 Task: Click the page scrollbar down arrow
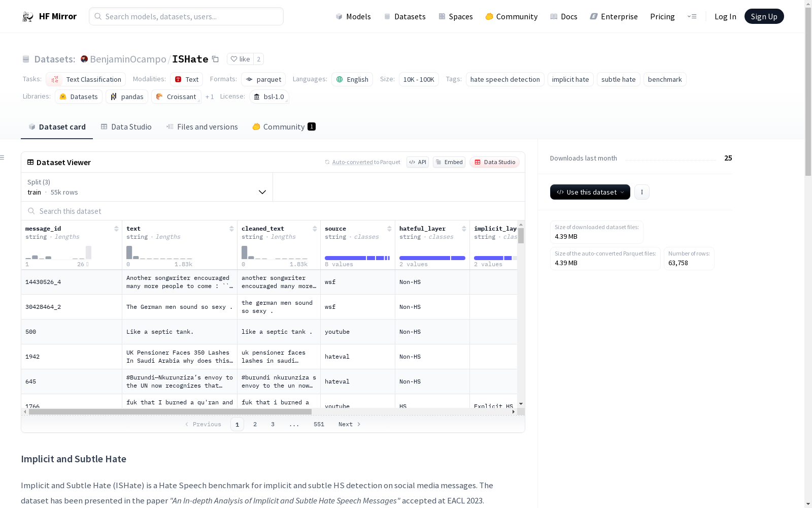(x=808, y=504)
